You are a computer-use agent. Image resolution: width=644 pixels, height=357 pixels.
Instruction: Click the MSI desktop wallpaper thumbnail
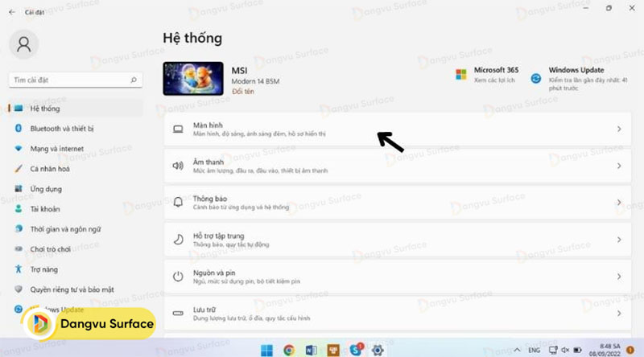tap(193, 79)
